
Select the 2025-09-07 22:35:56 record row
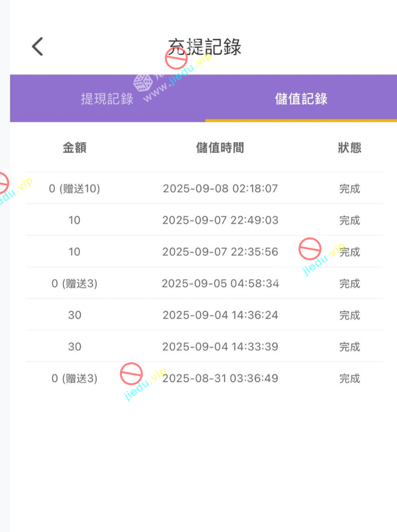[220, 251]
